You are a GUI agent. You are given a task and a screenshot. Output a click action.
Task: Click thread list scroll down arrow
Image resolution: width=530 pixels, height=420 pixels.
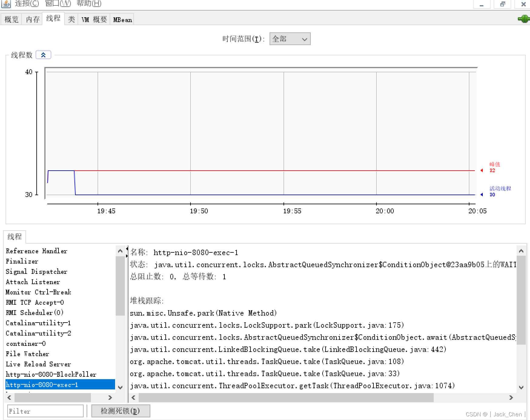pos(120,387)
